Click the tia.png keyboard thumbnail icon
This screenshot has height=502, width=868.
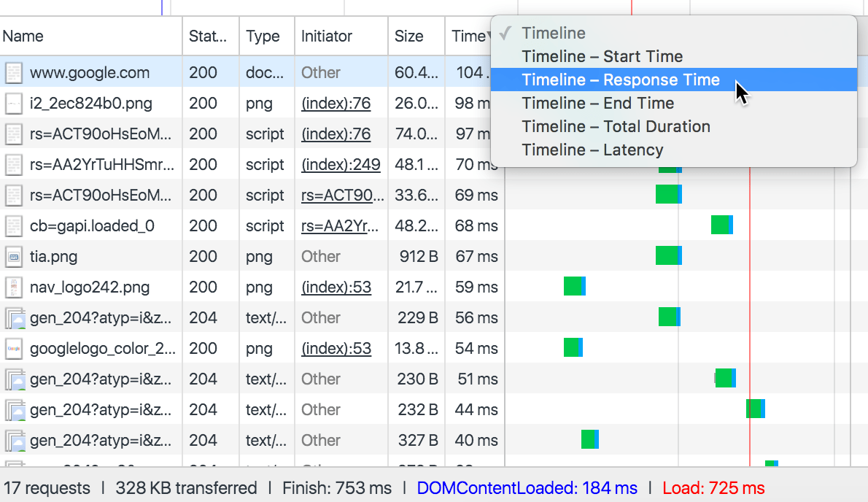tap(14, 257)
